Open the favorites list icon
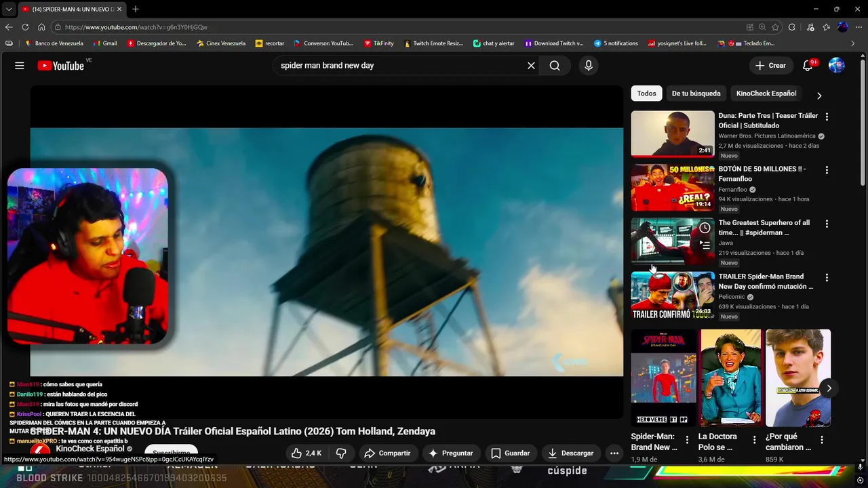 click(x=826, y=27)
